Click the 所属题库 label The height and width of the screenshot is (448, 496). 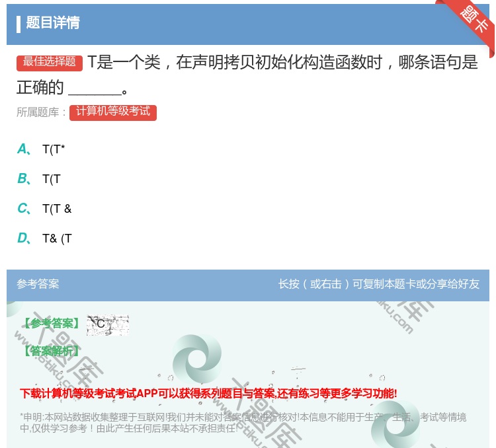click(41, 112)
